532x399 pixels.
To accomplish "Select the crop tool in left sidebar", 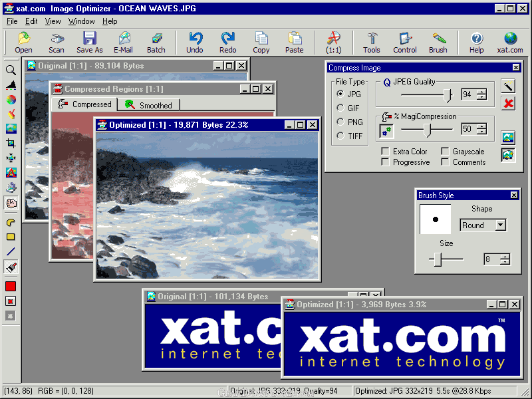I will 11,143.
